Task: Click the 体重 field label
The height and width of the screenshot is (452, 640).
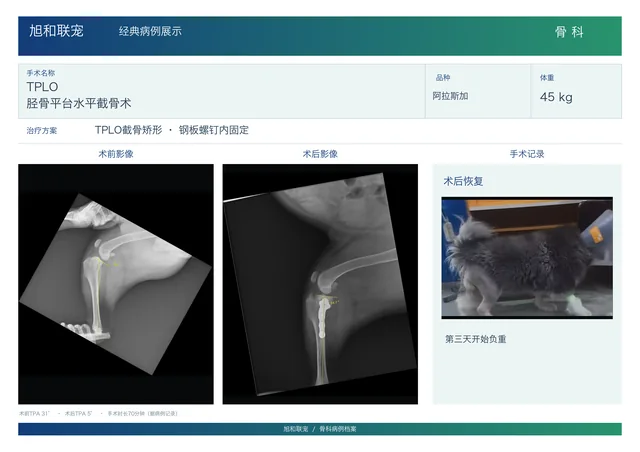Action: (547, 78)
